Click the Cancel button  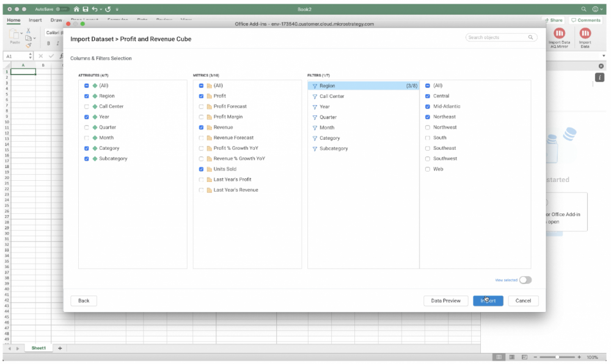(x=523, y=300)
